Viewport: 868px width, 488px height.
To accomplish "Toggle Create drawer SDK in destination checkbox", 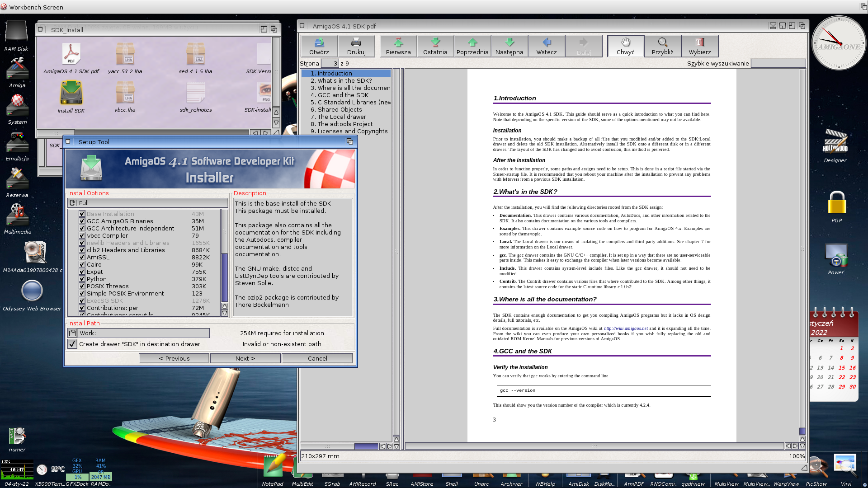I will (x=72, y=344).
